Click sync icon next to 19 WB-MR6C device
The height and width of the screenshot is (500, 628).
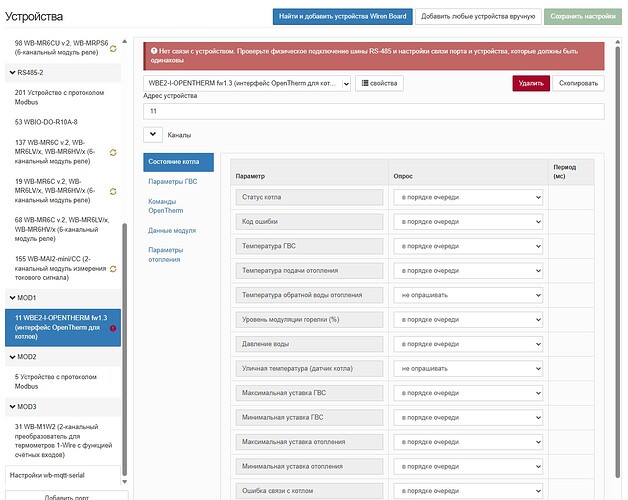(113, 191)
